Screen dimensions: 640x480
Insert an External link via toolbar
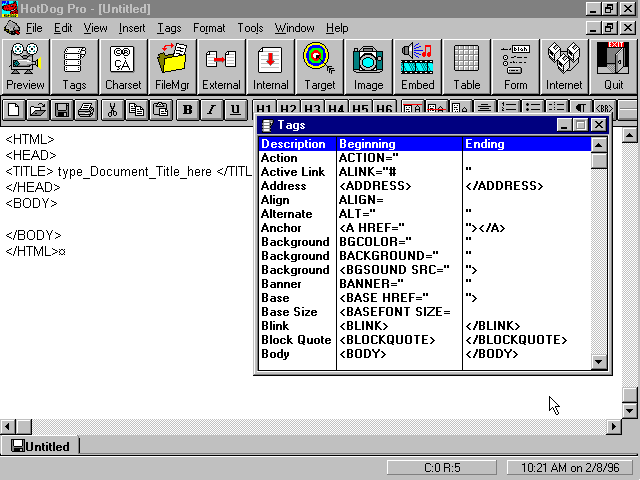tap(221, 66)
